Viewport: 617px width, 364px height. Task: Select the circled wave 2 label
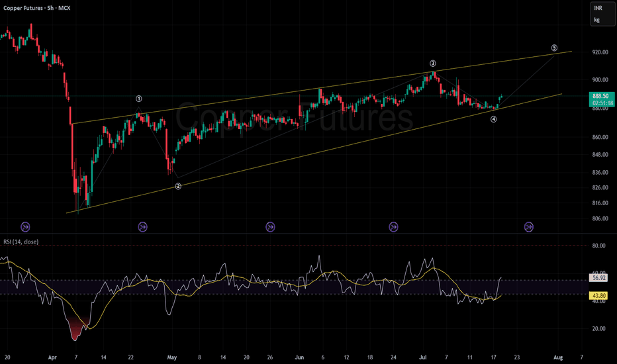click(x=178, y=186)
